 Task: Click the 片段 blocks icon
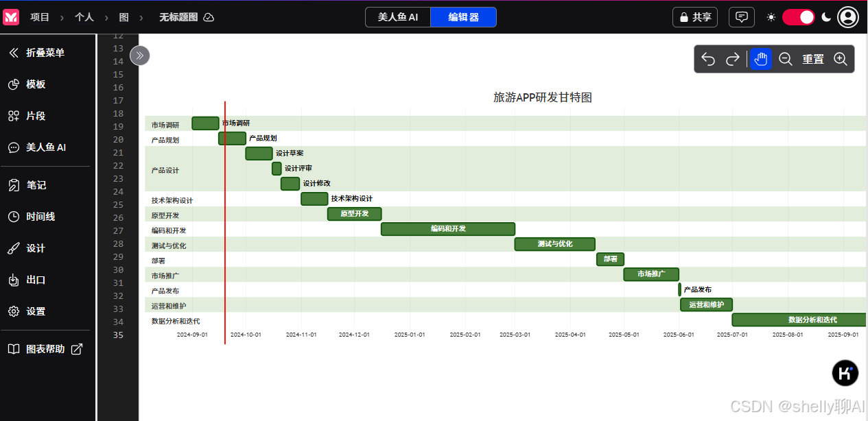point(14,116)
